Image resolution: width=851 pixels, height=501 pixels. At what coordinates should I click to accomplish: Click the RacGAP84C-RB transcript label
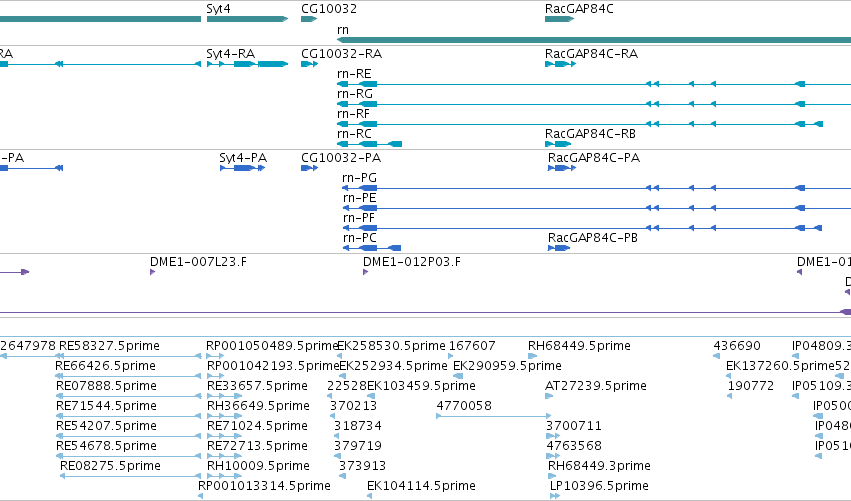(590, 134)
